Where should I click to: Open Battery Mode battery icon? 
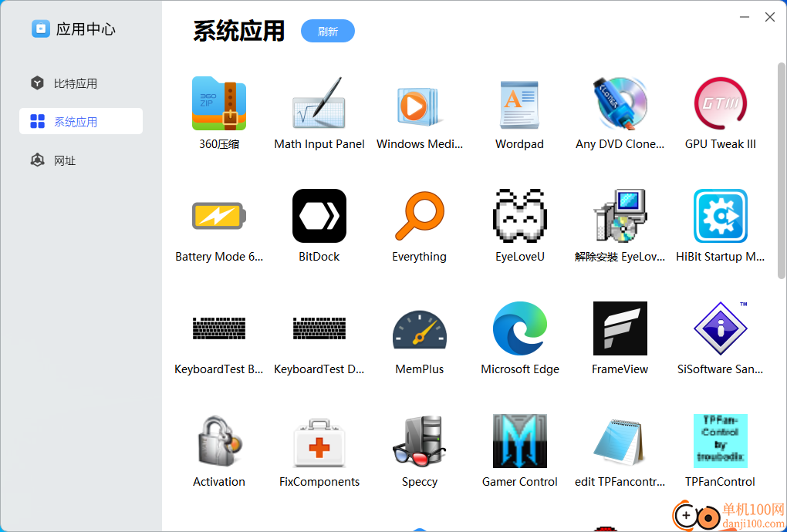coord(219,216)
